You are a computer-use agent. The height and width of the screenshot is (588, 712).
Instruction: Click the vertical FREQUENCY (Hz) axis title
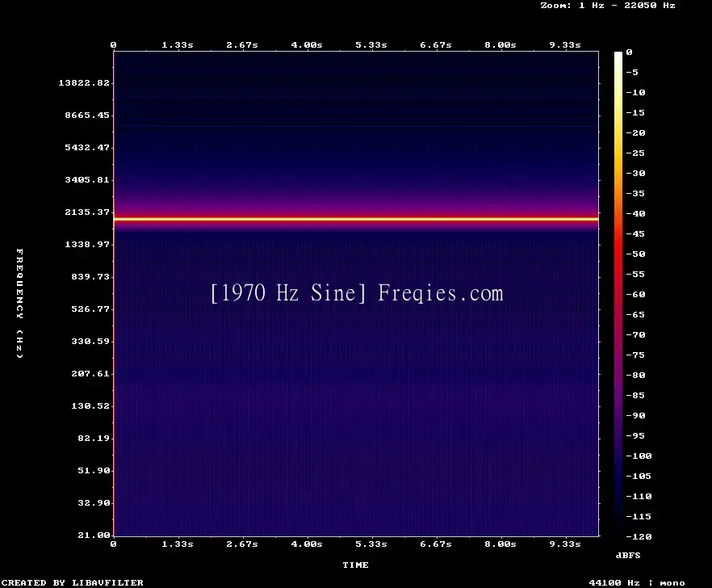[x=19, y=303]
